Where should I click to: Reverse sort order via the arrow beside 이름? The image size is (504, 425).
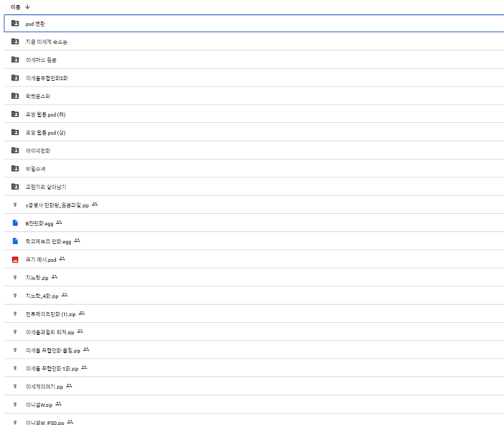coord(27,7)
